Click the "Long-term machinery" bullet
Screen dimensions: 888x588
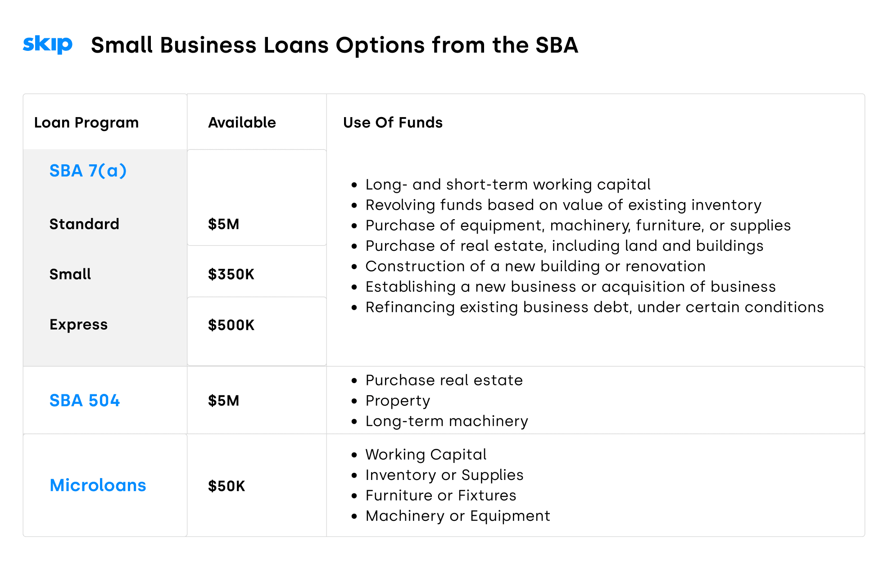tap(446, 421)
